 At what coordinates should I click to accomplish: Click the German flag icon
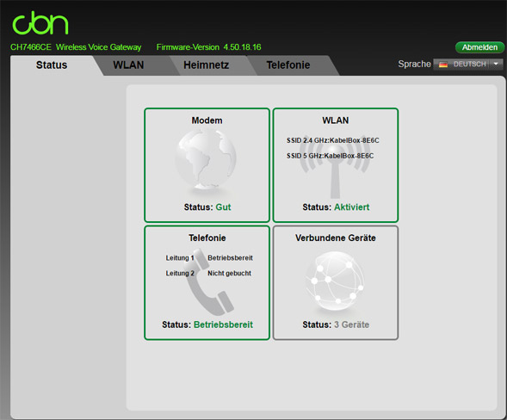[443, 65]
